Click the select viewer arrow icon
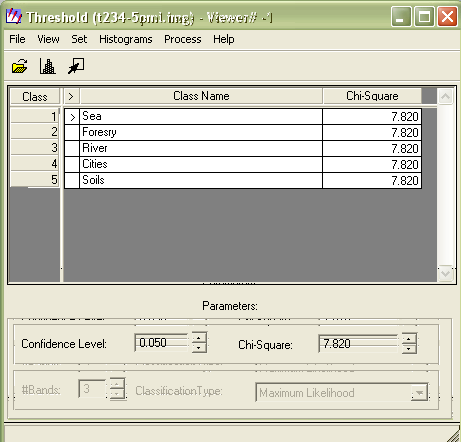Screen dimensions: 461x442 click(76, 66)
